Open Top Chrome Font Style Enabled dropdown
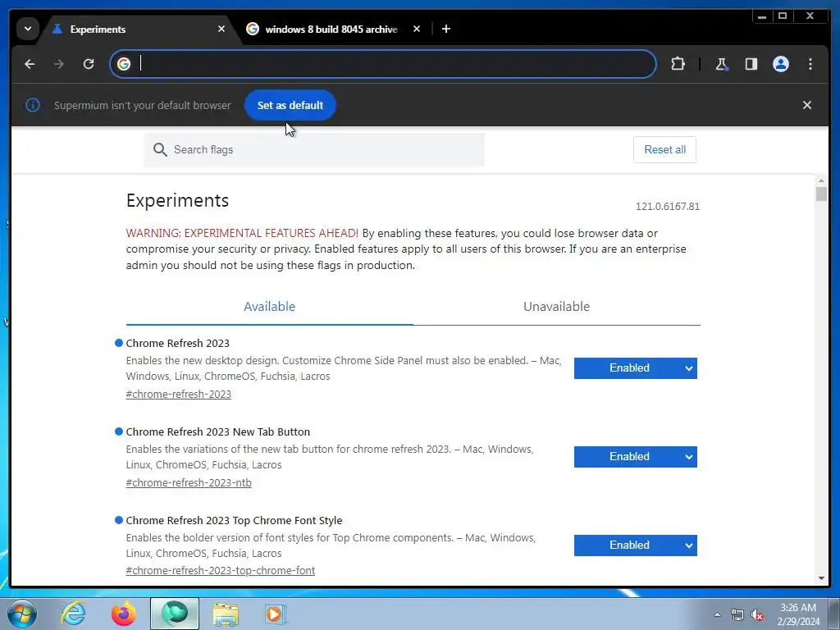840x630 pixels. (636, 546)
